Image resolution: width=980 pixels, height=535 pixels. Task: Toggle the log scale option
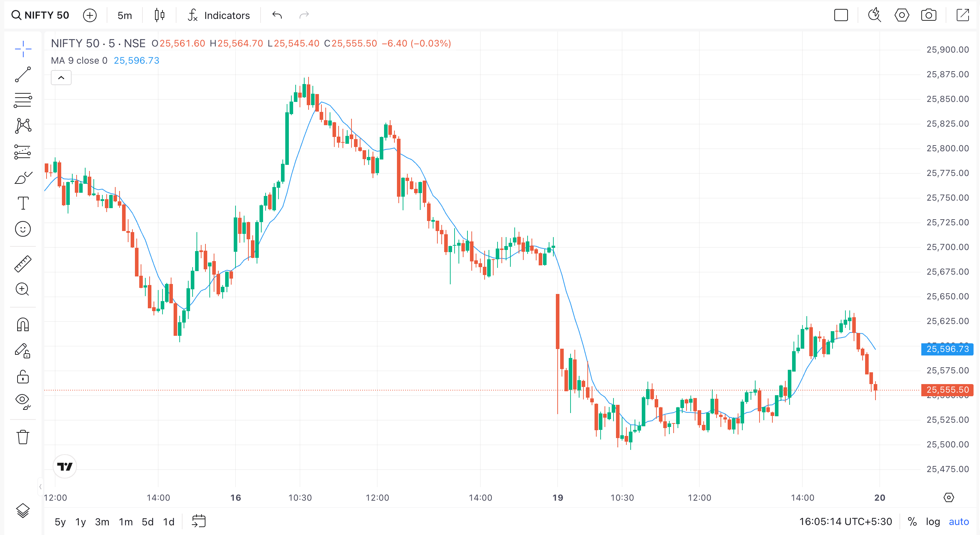point(932,521)
